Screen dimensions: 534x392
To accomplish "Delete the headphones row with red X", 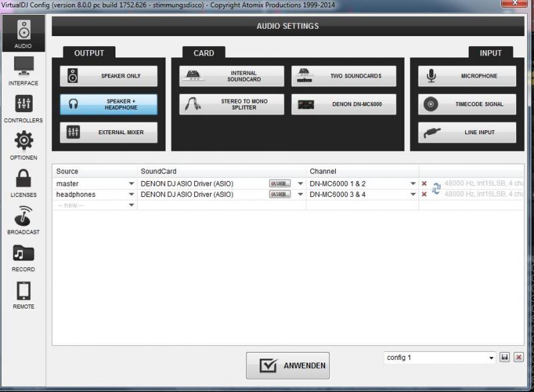I will [x=424, y=194].
